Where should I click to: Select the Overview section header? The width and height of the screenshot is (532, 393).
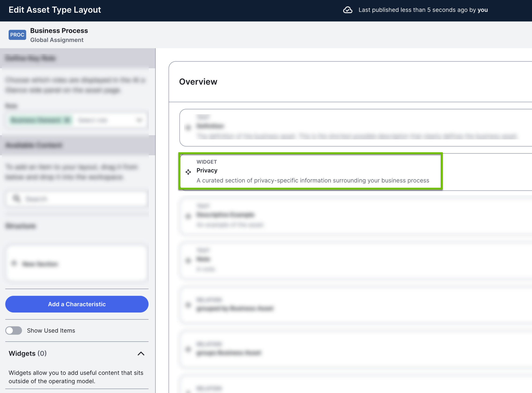click(x=198, y=82)
